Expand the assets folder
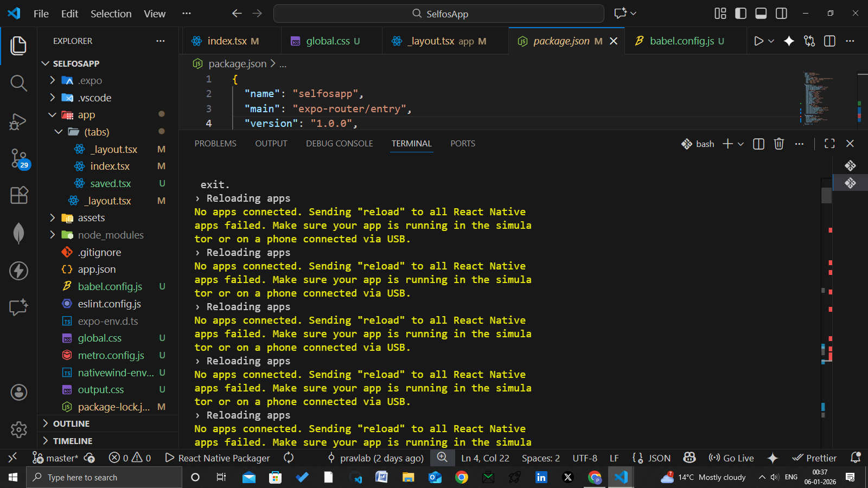The height and width of the screenshot is (488, 868). pyautogui.click(x=91, y=218)
